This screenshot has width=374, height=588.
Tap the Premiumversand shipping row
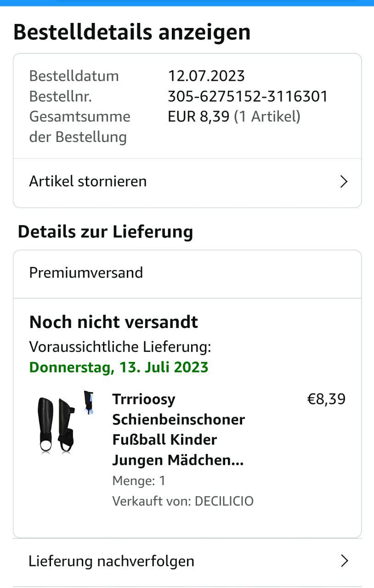pos(86,273)
